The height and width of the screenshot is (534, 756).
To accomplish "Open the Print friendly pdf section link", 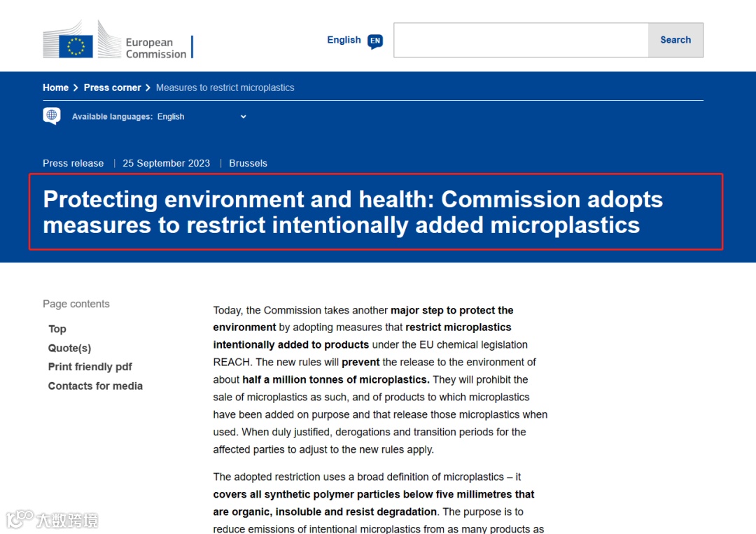I will coord(90,367).
